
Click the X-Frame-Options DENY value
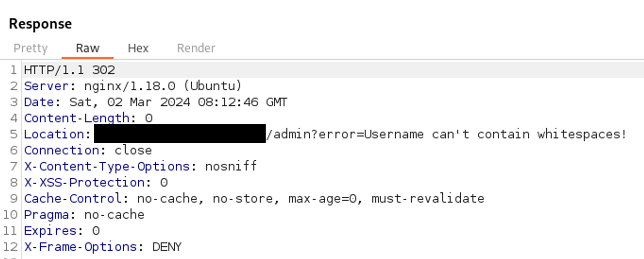(x=167, y=247)
